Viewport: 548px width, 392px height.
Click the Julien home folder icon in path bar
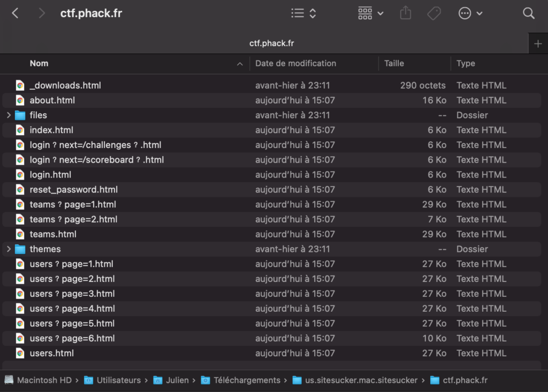(x=158, y=380)
